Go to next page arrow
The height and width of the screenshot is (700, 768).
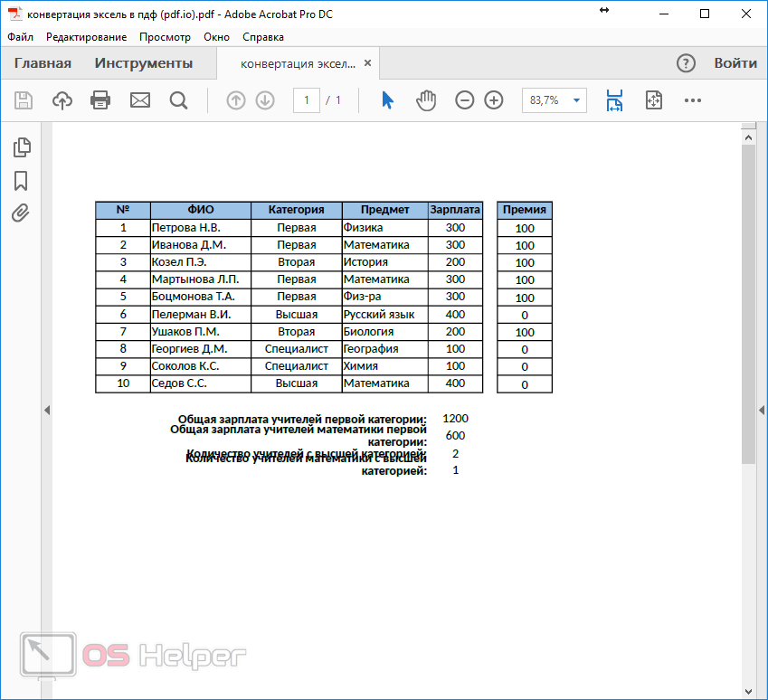[265, 100]
